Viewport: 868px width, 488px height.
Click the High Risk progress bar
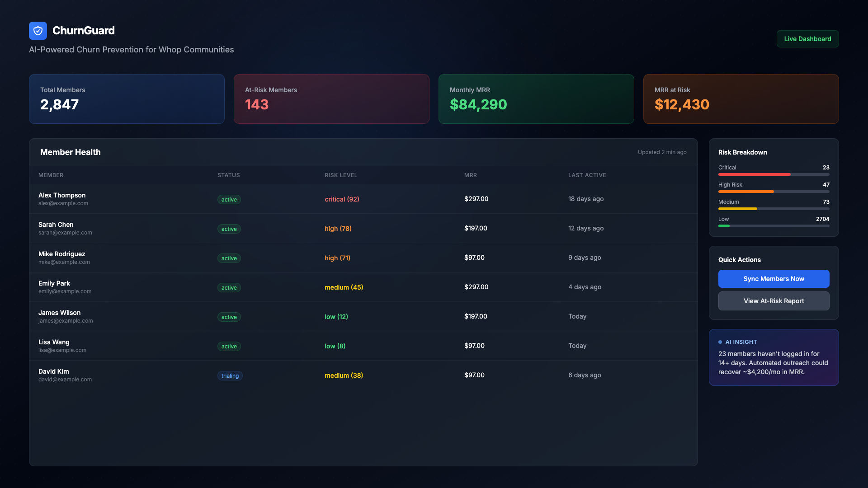pyautogui.click(x=774, y=192)
